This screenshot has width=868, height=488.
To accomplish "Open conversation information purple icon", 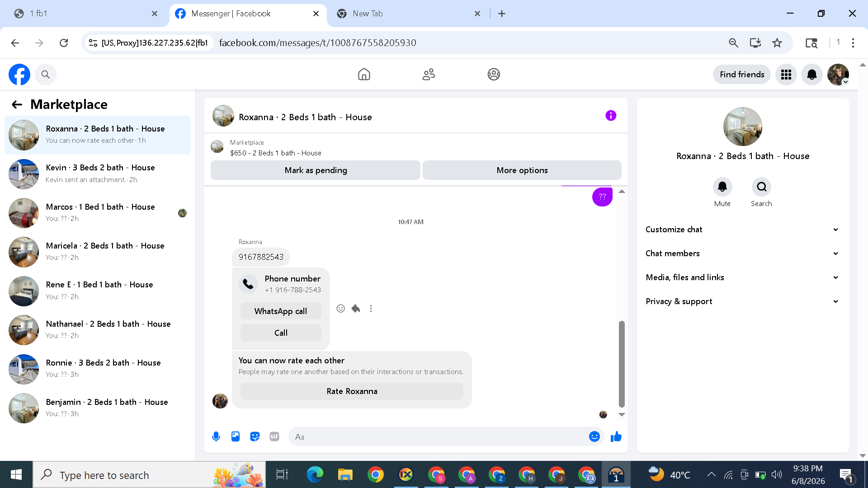I will coord(611,116).
